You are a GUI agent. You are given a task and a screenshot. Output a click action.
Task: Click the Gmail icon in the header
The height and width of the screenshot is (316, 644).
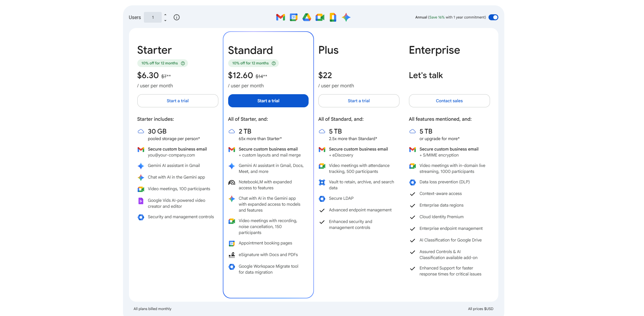(280, 17)
